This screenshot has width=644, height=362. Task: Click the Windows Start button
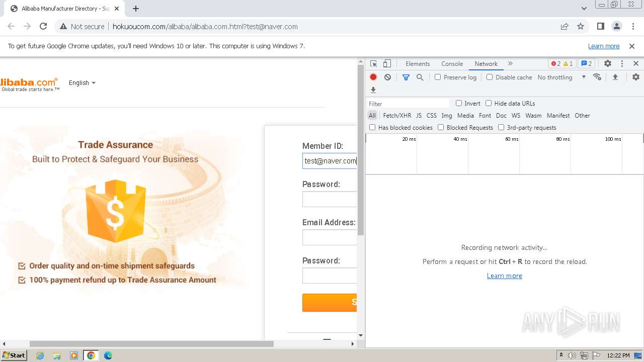tap(14, 355)
